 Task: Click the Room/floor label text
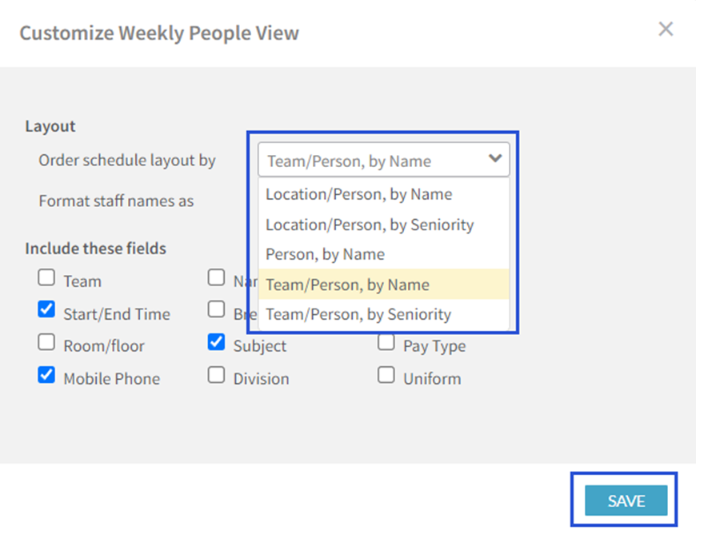104,346
